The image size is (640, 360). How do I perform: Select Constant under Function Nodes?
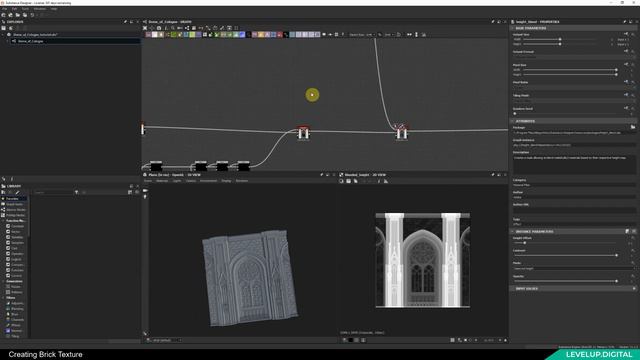point(15,226)
